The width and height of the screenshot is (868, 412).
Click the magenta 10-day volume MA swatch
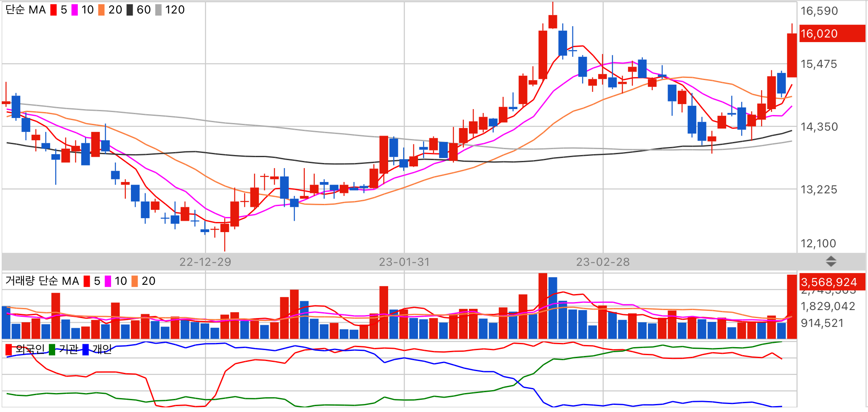[x=108, y=281]
